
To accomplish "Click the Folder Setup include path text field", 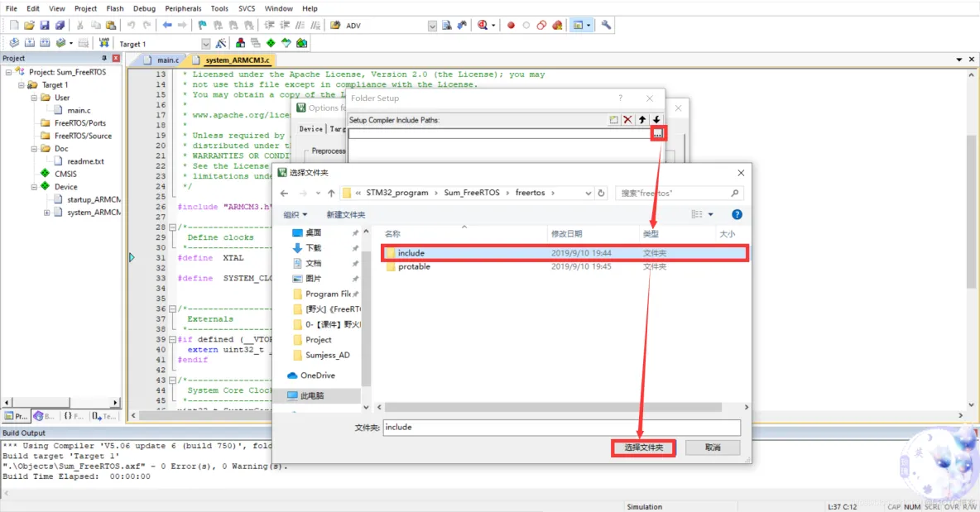I will pos(500,134).
